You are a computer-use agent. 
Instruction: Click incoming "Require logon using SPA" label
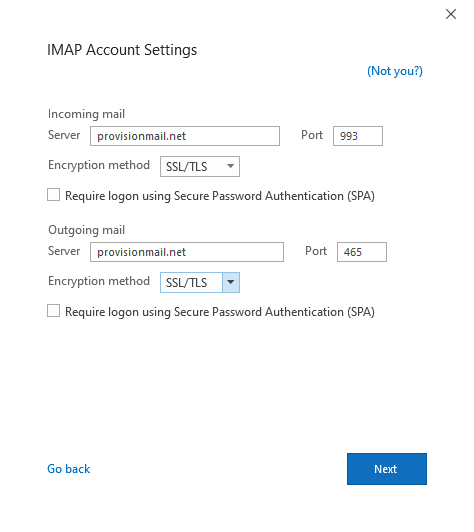pyautogui.click(x=220, y=196)
